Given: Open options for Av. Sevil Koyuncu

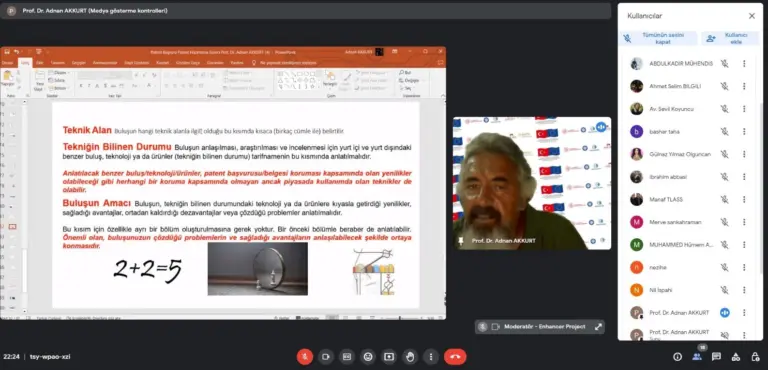Looking at the screenshot, I should point(744,109).
